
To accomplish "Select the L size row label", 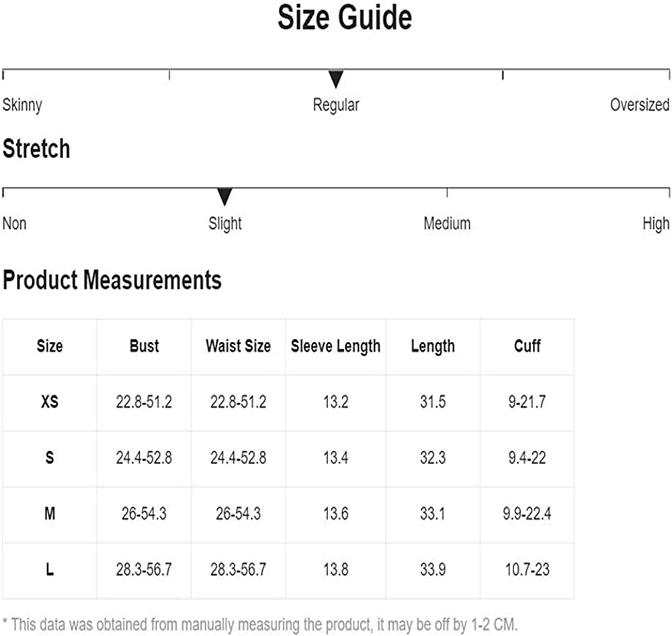I will (x=50, y=570).
